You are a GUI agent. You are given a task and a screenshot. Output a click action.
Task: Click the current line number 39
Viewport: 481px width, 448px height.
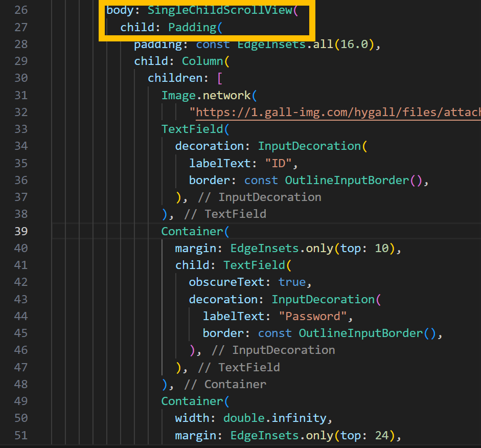[x=21, y=231]
